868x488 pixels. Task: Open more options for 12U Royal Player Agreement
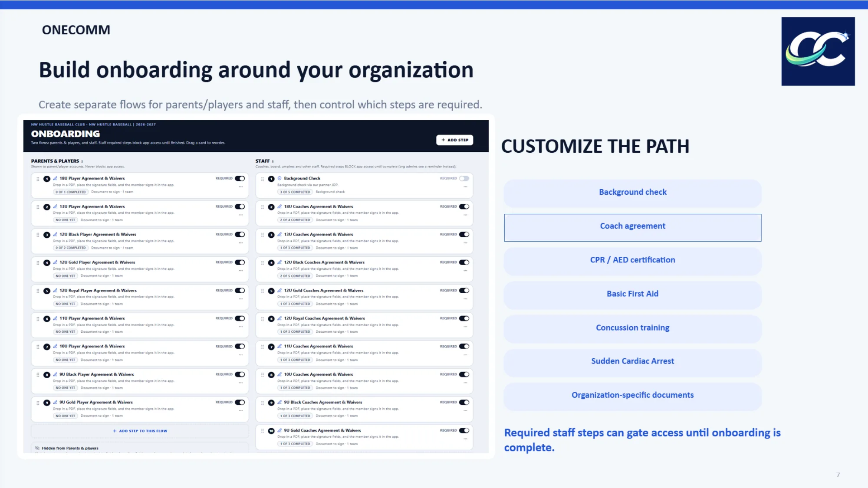pyautogui.click(x=241, y=299)
